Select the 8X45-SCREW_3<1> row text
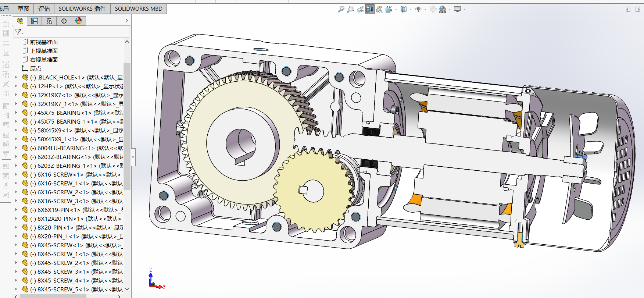 point(76,272)
